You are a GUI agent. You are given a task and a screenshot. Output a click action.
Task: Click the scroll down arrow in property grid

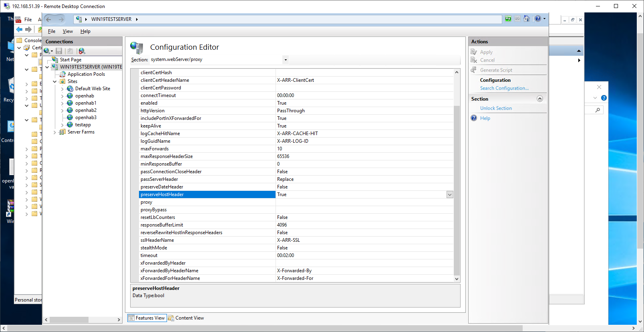[457, 279]
